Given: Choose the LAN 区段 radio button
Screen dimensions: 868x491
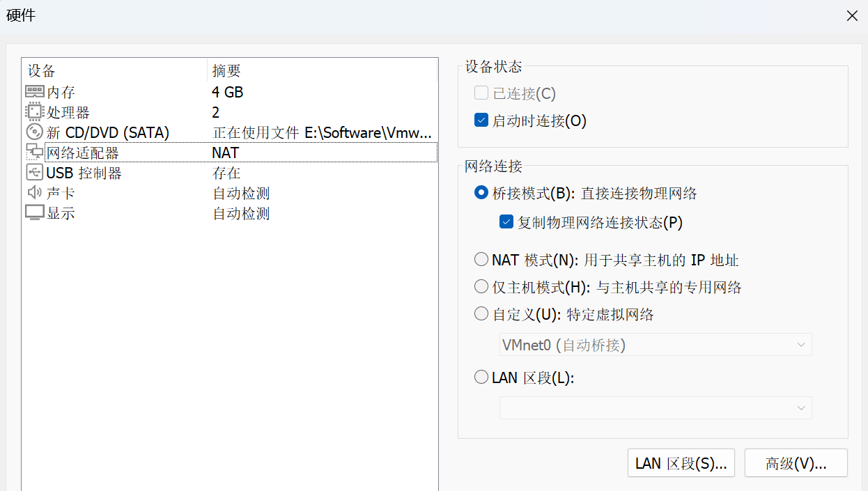Looking at the screenshot, I should click(x=481, y=377).
